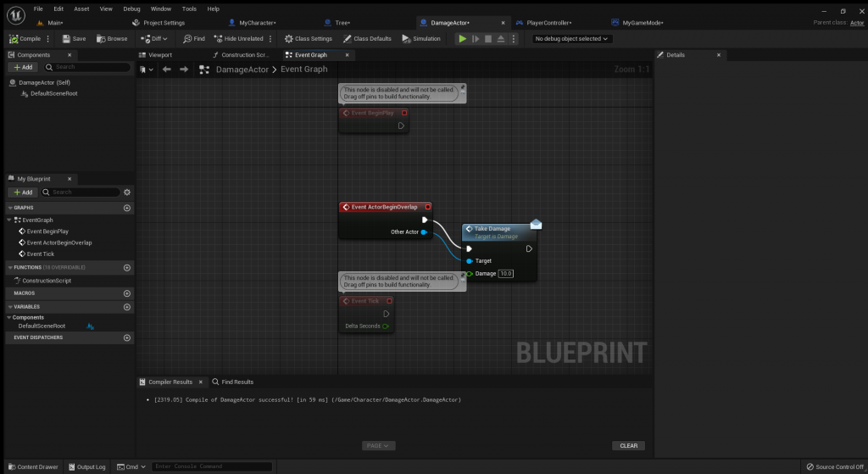Open the Debug menu
Screen dimensions: 868x474
tap(131, 8)
